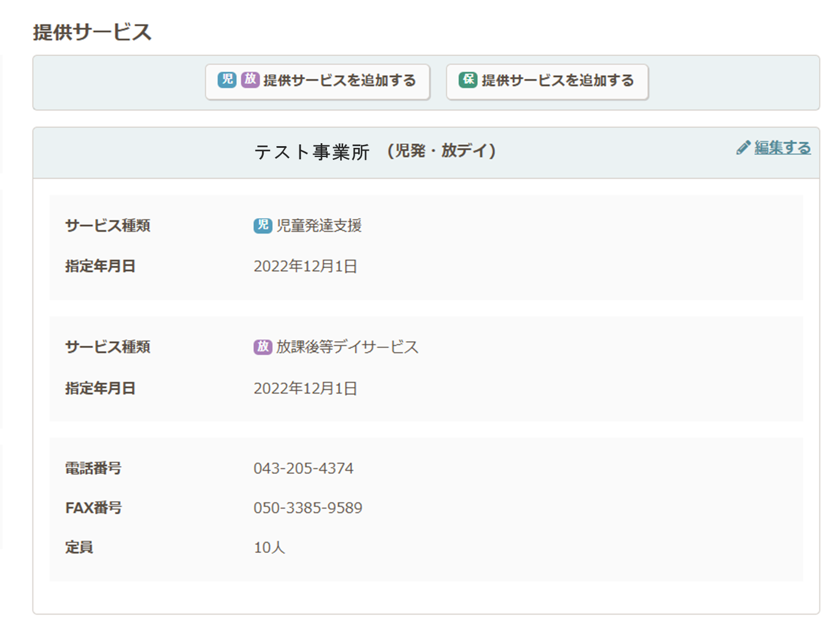The width and height of the screenshot is (840, 638).
Task: Click the 指定年月日 date under 児童発達支援
Action: coord(305,266)
